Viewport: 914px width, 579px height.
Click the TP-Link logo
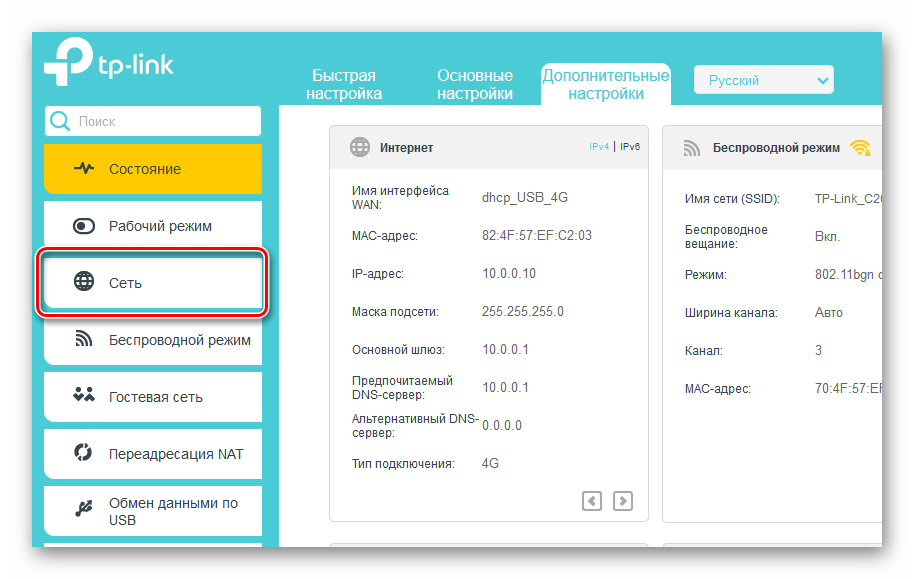click(109, 61)
